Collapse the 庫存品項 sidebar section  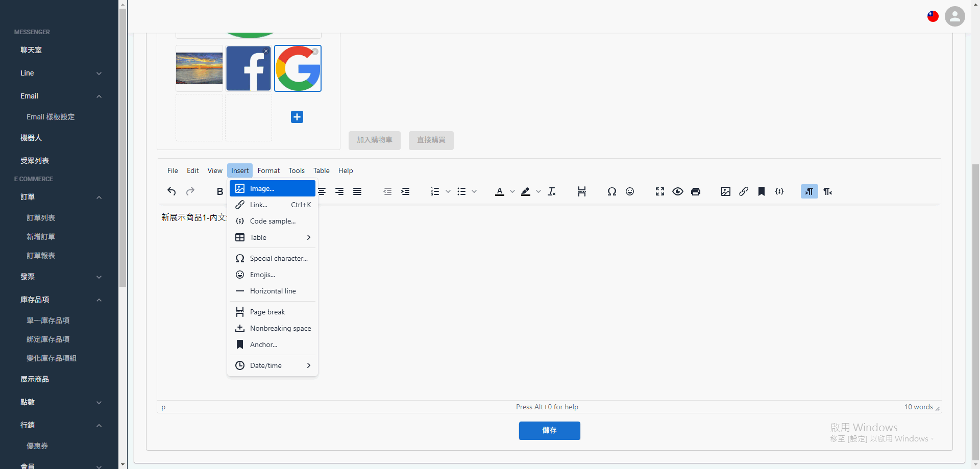tap(99, 300)
